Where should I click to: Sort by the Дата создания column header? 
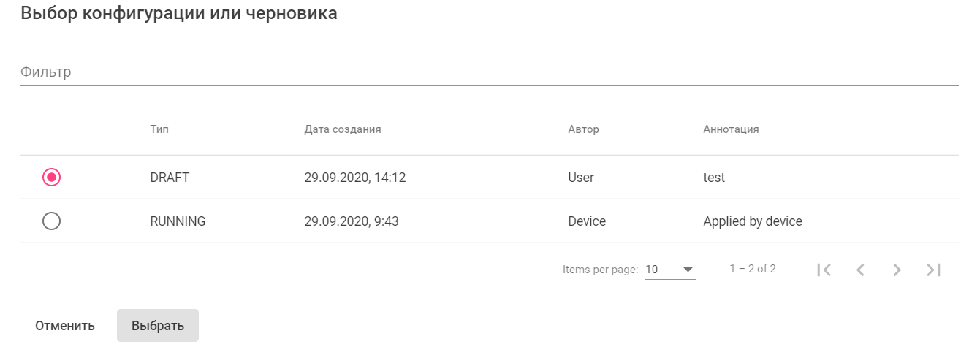pos(343,129)
